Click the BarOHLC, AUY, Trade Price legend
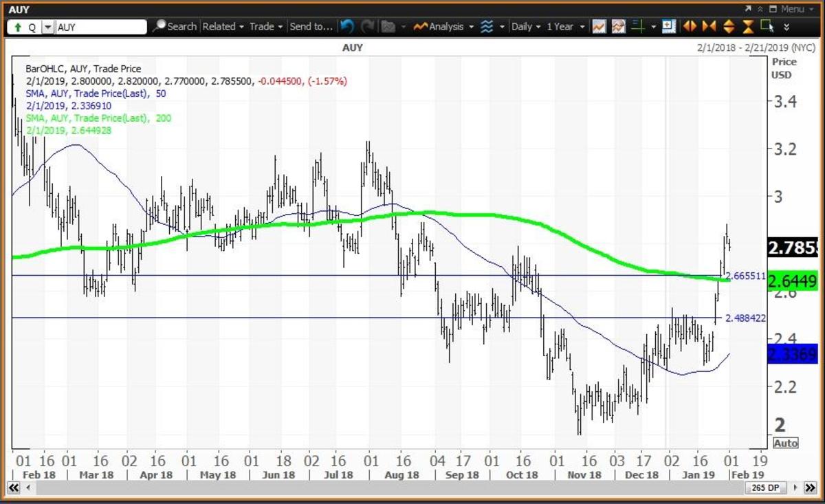The width and height of the screenshot is (825, 504). (83, 69)
